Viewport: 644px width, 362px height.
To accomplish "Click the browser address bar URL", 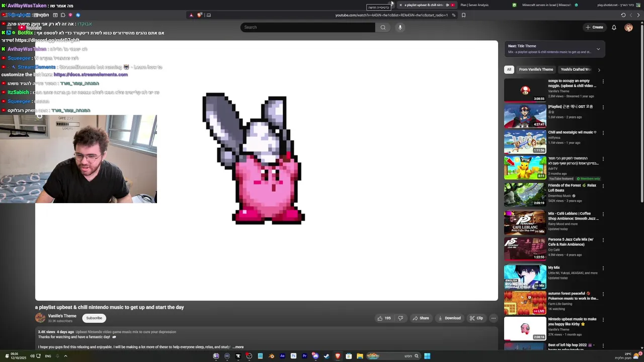I will 391,15.
